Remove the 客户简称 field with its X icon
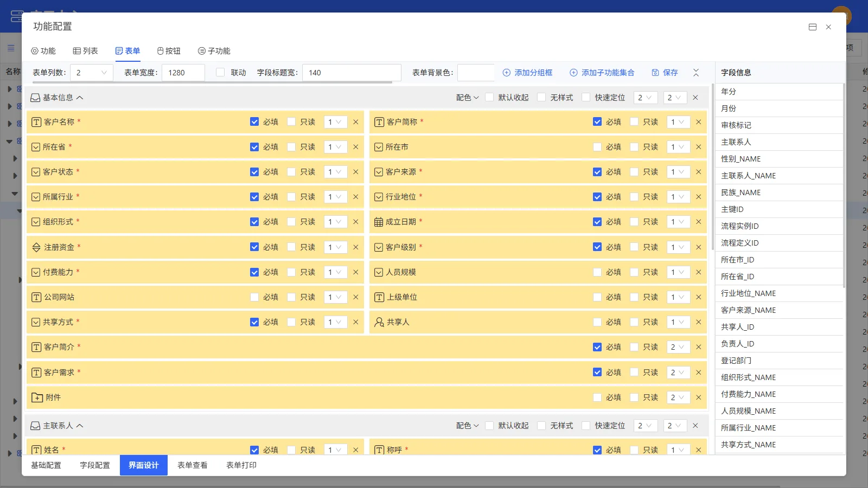The width and height of the screenshot is (868, 488). [699, 122]
